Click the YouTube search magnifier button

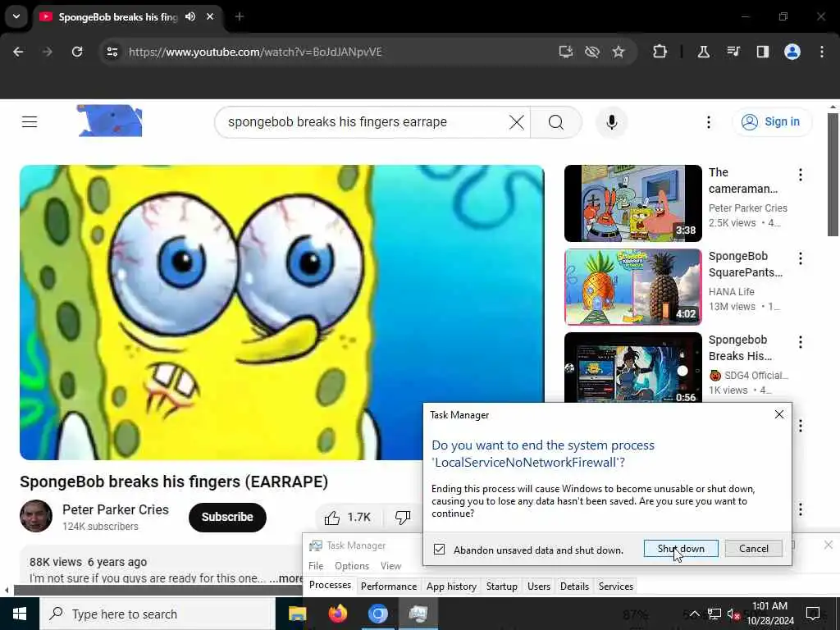556,122
